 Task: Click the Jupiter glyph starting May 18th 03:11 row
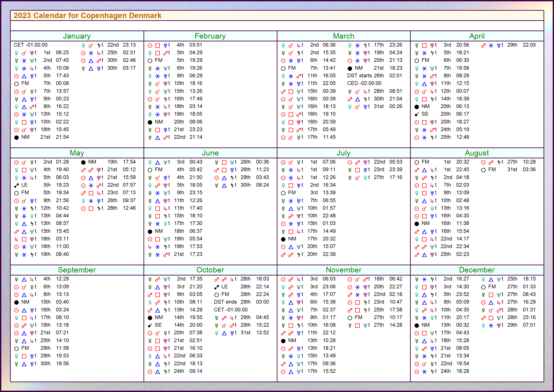click(x=16, y=239)
